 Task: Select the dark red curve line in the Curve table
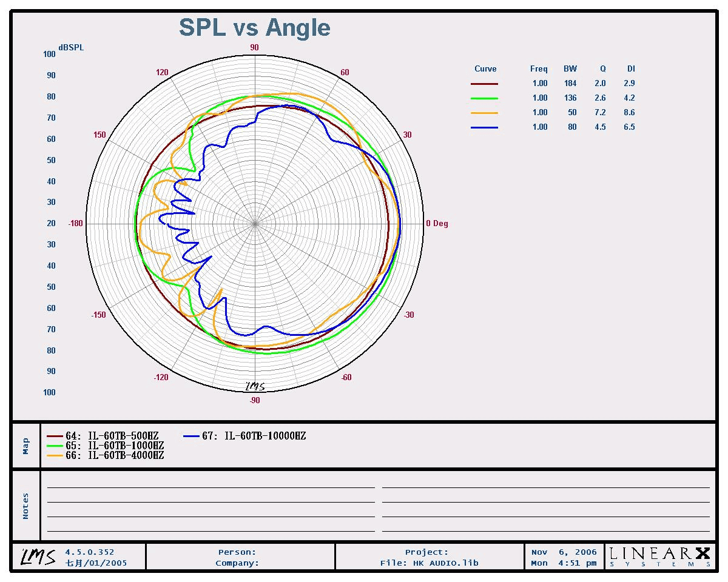[x=484, y=84]
